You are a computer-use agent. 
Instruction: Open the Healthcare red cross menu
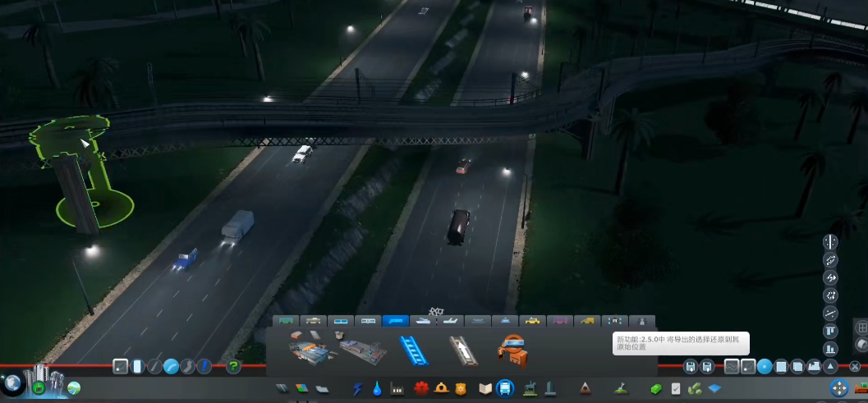[421, 388]
